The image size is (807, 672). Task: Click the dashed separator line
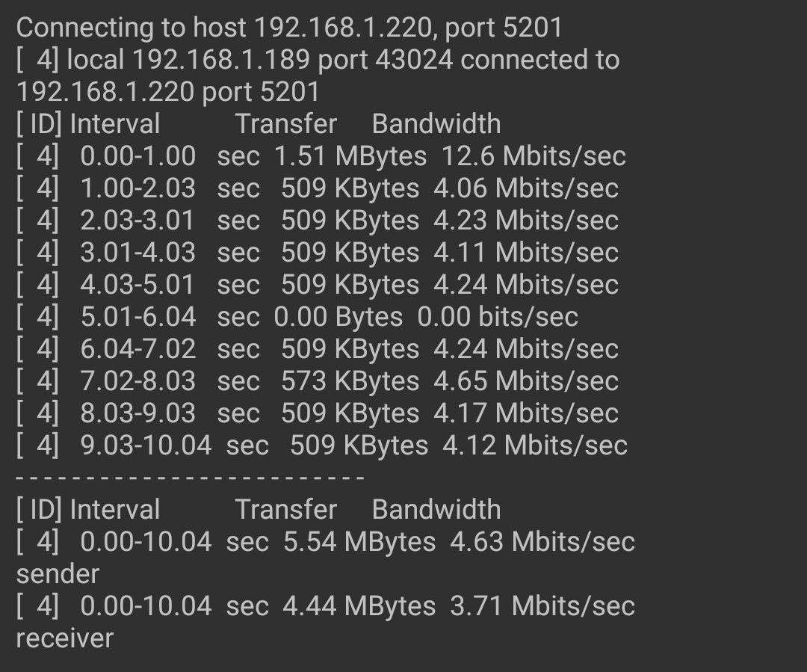(x=191, y=478)
